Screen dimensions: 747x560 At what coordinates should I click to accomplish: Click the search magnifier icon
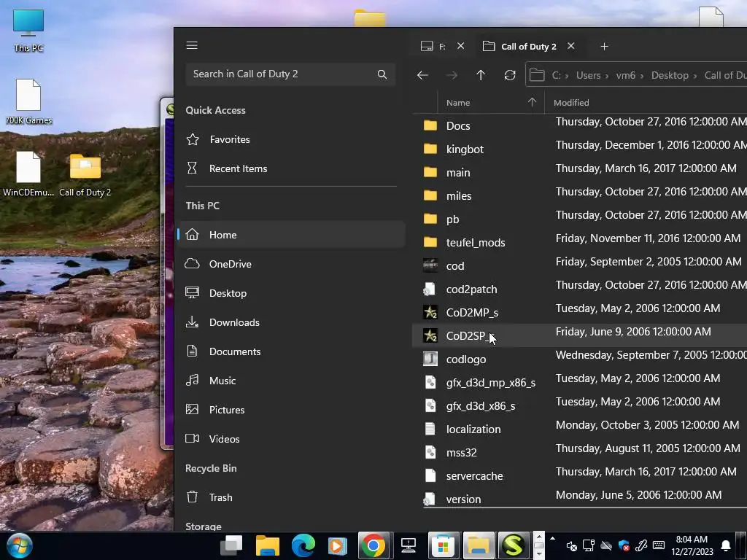[x=382, y=74]
